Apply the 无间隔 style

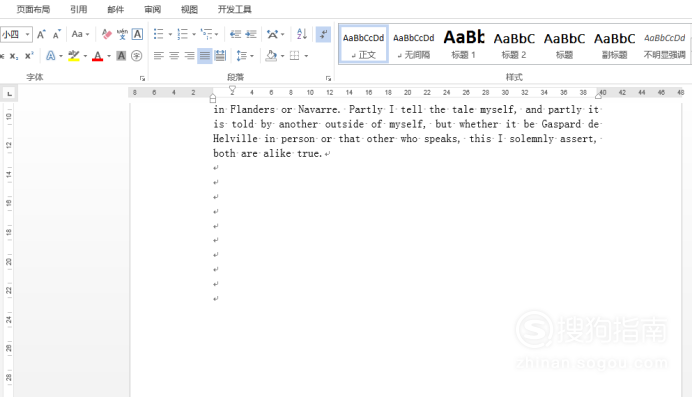pyautogui.click(x=414, y=44)
